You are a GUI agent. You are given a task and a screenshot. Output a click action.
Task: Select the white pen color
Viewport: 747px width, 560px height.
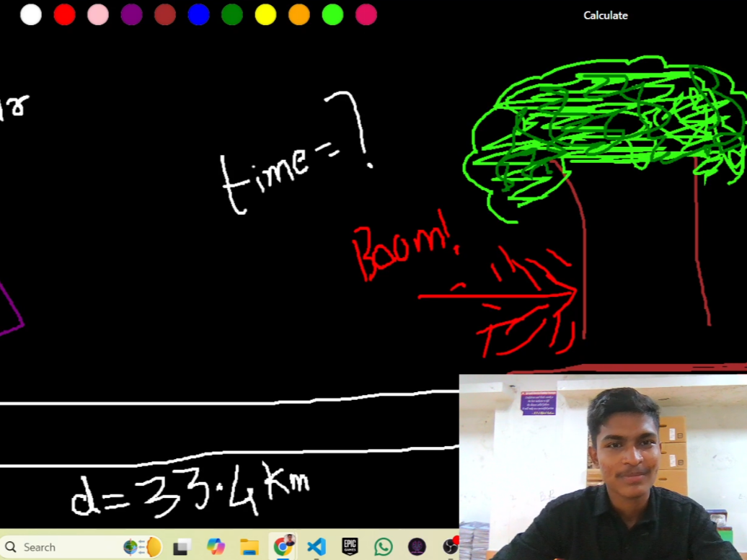(x=31, y=14)
